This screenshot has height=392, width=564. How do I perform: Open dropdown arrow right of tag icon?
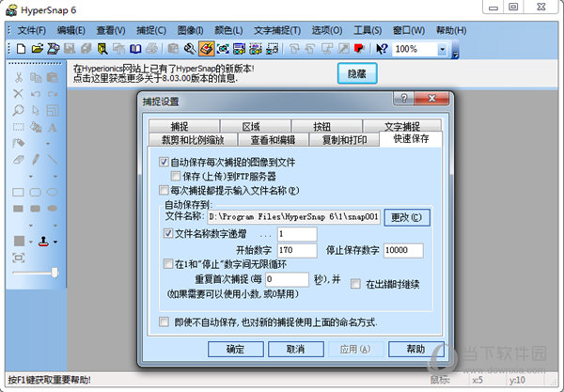48,144
